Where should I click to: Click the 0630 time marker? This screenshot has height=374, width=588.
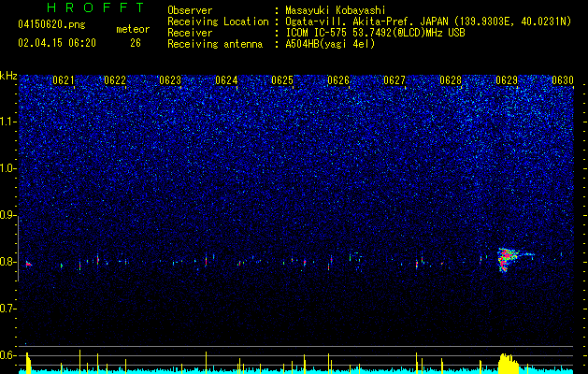pos(563,80)
